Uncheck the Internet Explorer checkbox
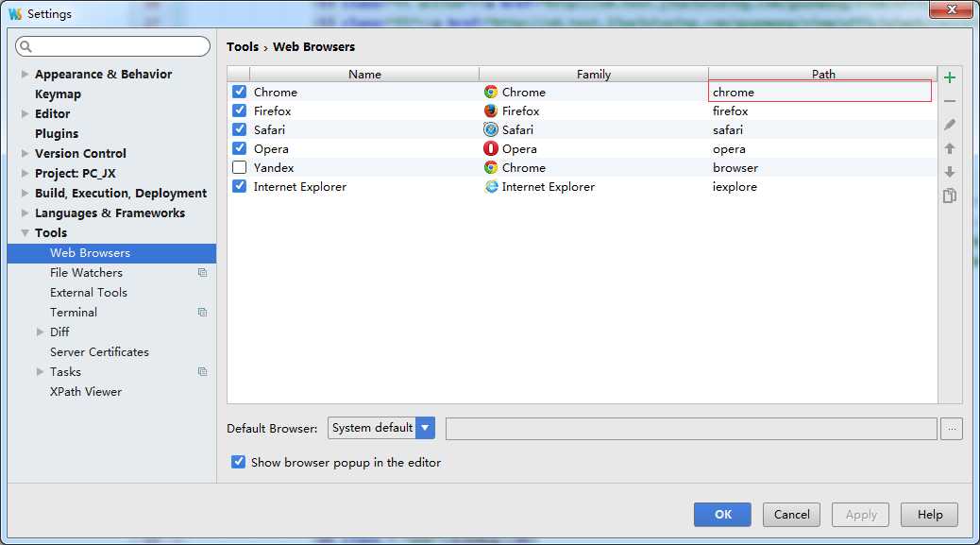The width and height of the screenshot is (980, 545). [x=240, y=186]
